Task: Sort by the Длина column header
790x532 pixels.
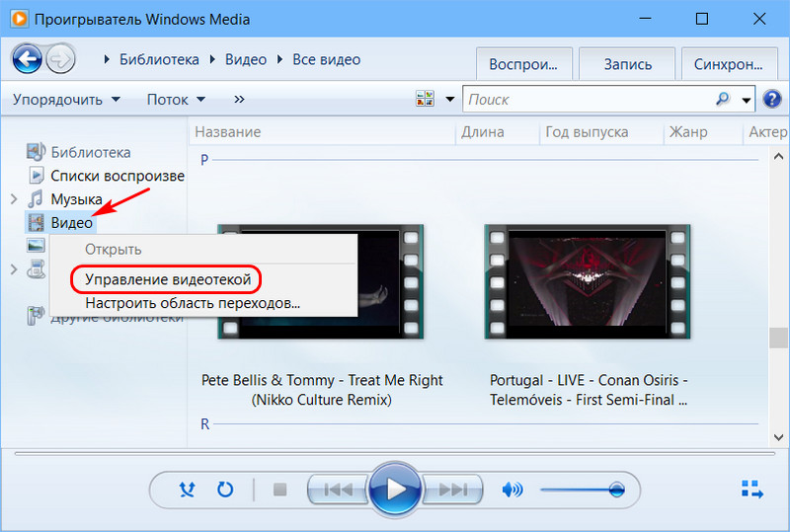Action: 498,132
